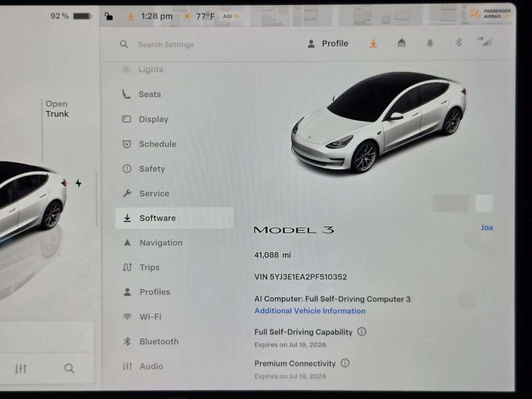Open Trips settings
Screen dimensions: 532x399
(141, 268)
